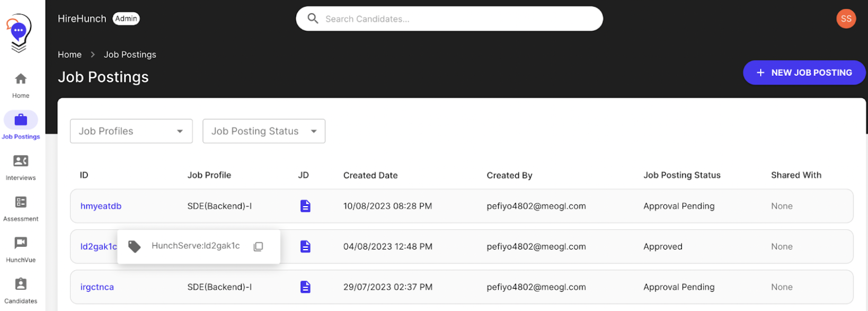
Task: Click the SS user avatar
Action: [846, 19]
